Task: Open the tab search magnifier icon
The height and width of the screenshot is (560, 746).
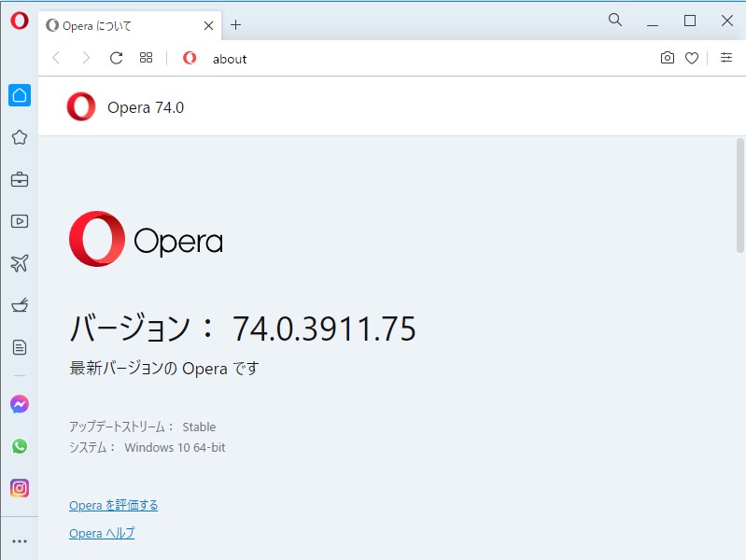Action: (x=615, y=20)
